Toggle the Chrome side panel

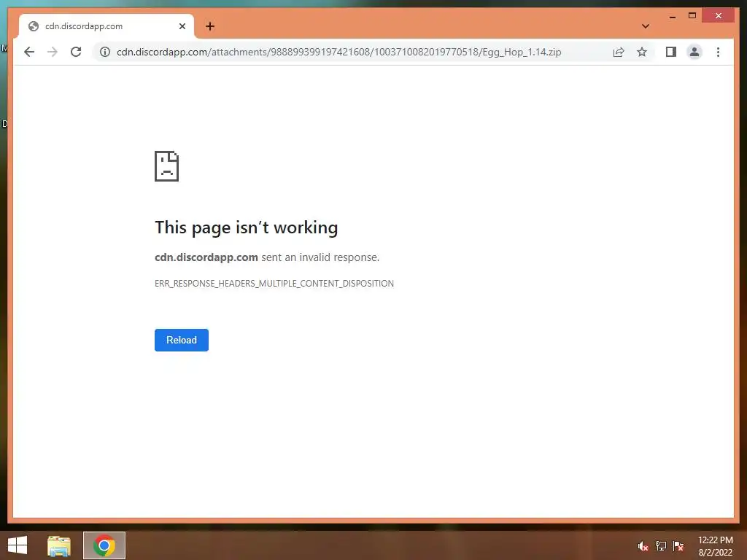pos(671,52)
